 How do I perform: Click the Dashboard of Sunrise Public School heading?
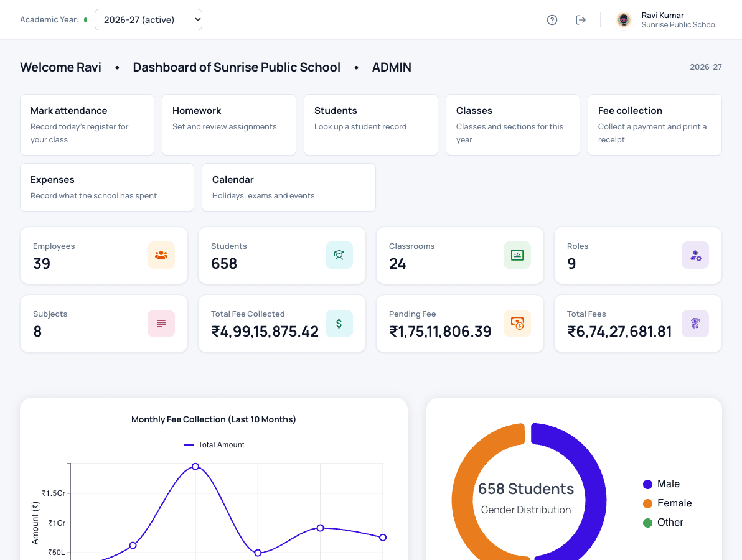coord(237,67)
